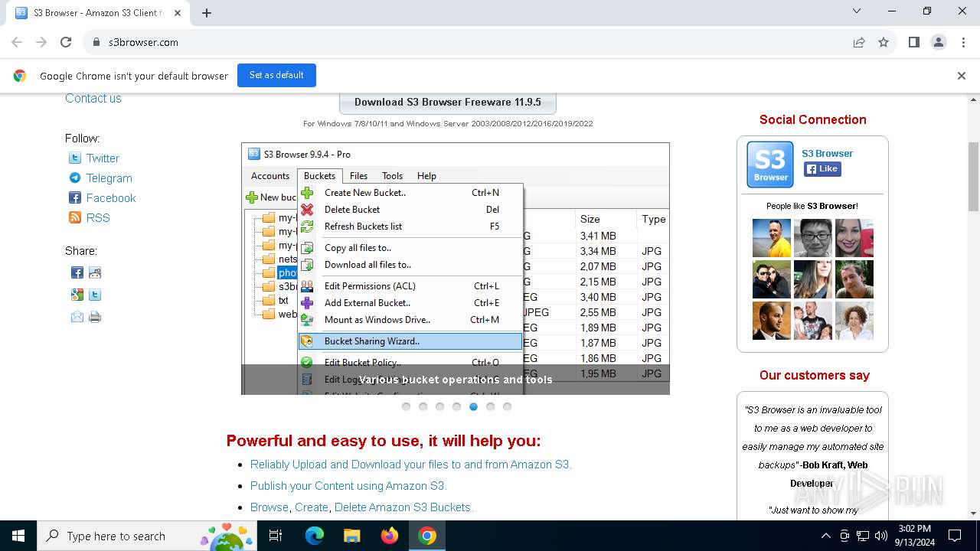Click Set as default button

point(276,75)
